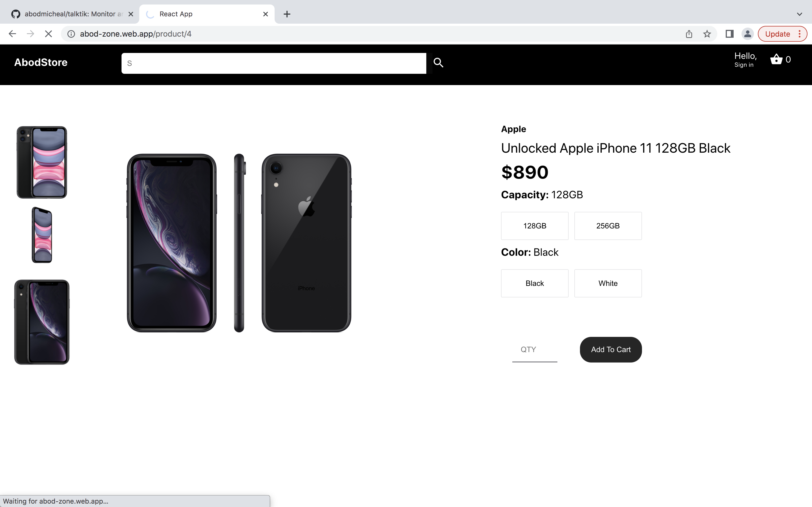Stop page loading with X icon
The width and height of the screenshot is (812, 507).
tap(48, 34)
